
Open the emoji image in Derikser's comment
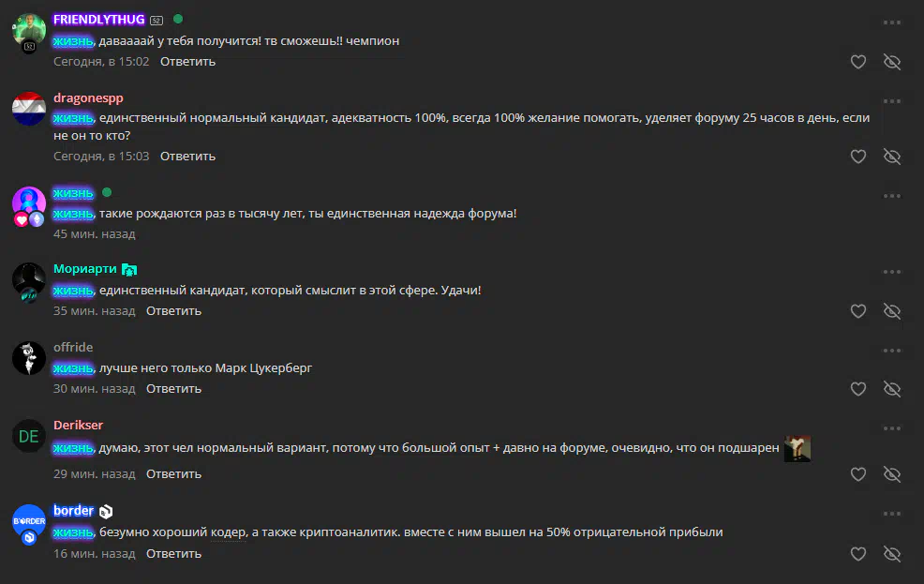[797, 448]
